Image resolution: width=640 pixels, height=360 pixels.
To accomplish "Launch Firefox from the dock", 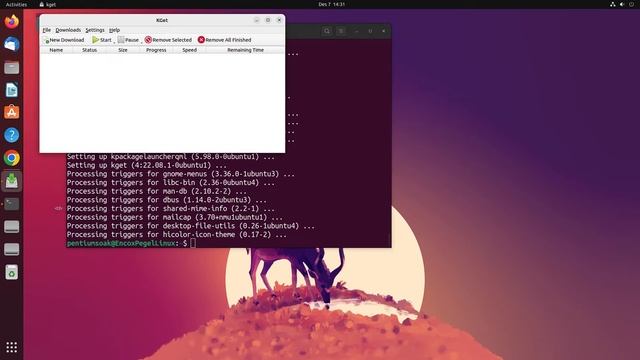I will coord(11,21).
